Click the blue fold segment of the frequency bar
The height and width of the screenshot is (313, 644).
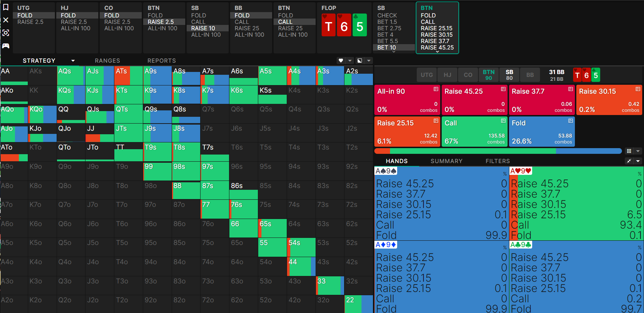tap(589, 151)
